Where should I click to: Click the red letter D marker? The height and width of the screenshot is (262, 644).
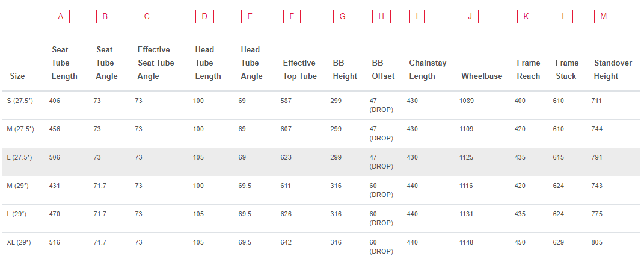click(x=204, y=17)
